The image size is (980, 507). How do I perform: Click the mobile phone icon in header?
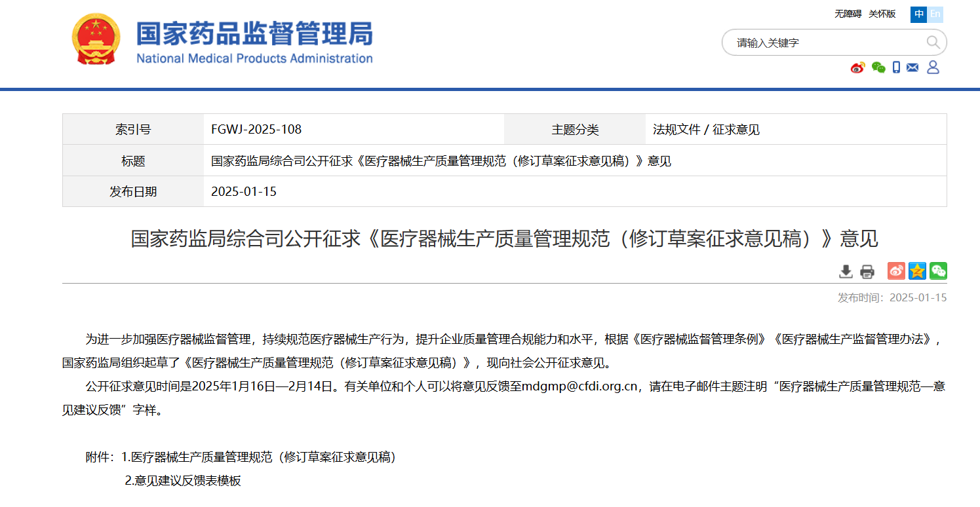click(x=896, y=67)
